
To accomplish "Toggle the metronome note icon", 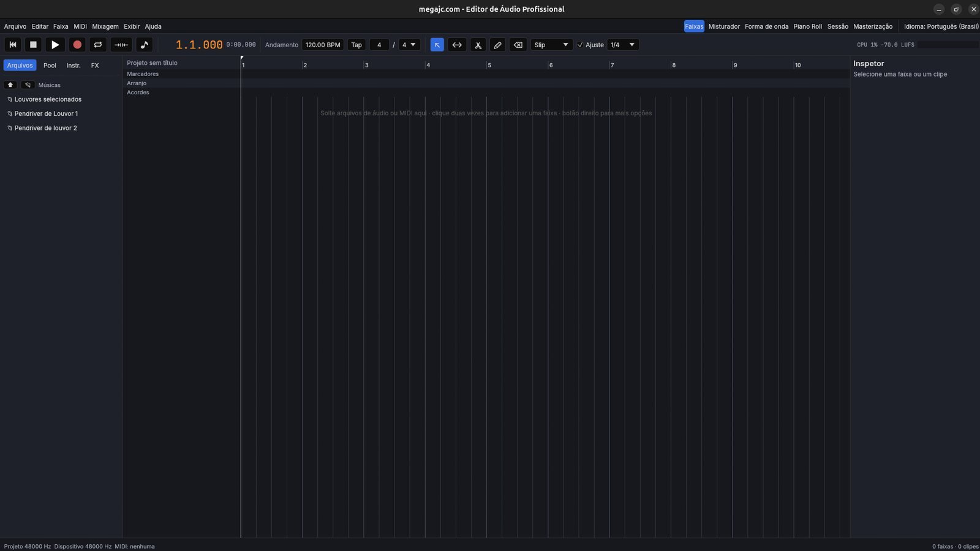I will [x=144, y=45].
